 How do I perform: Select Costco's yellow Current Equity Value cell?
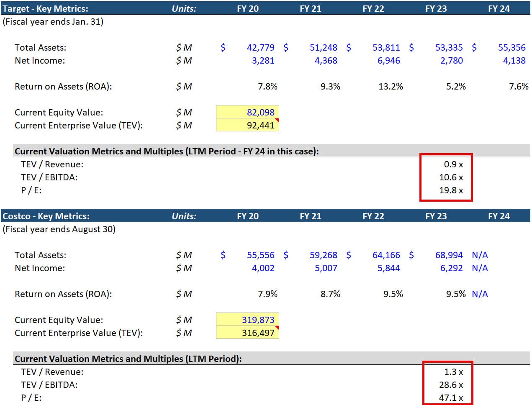[x=247, y=320]
